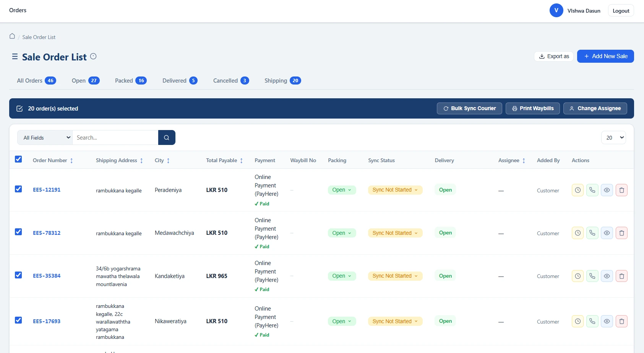Open history clock icon for EE5-35384
Screen dimensions: 644x353
point(578,276)
